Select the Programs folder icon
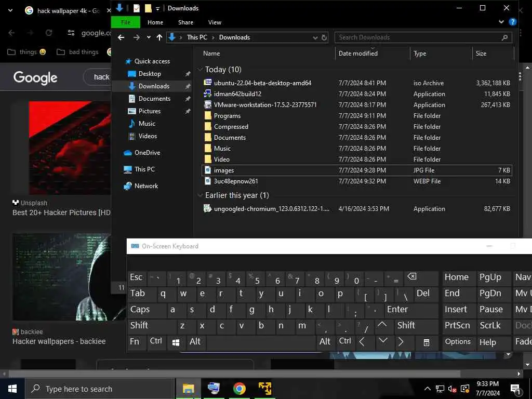This screenshot has width=532, height=399. [x=208, y=115]
